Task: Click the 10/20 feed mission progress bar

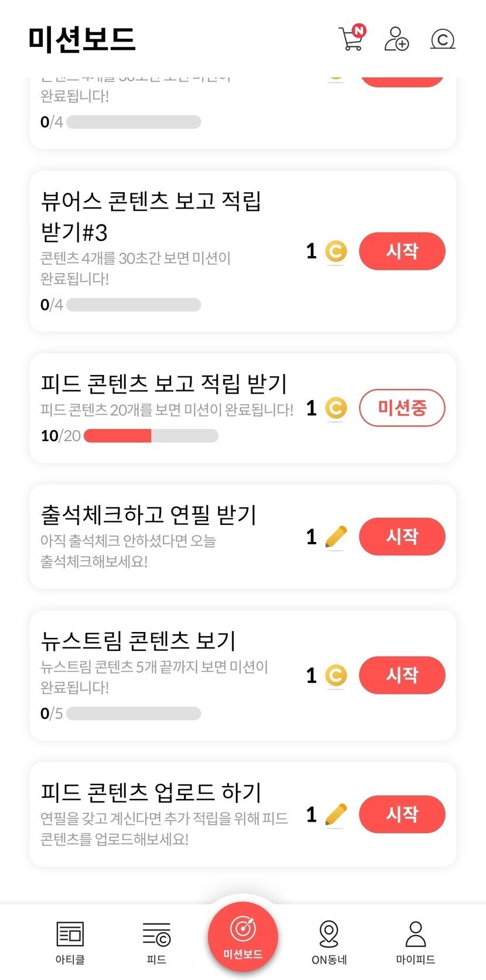Action: point(151,436)
